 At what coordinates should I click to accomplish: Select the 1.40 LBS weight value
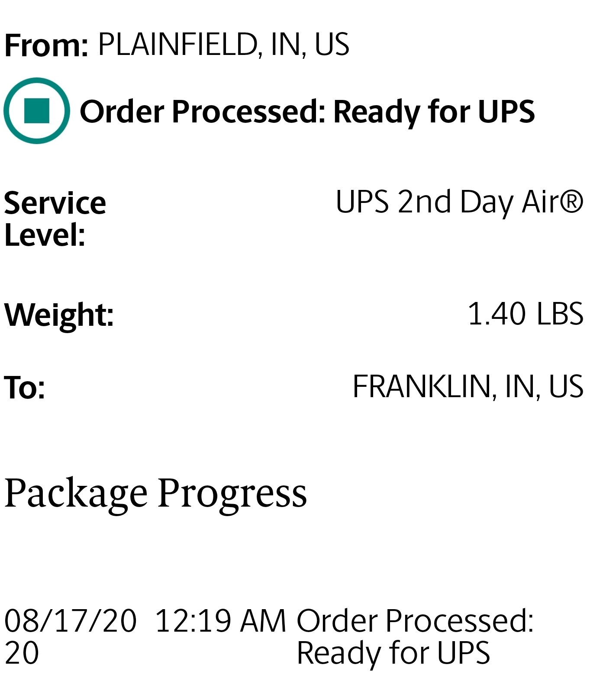tap(526, 314)
